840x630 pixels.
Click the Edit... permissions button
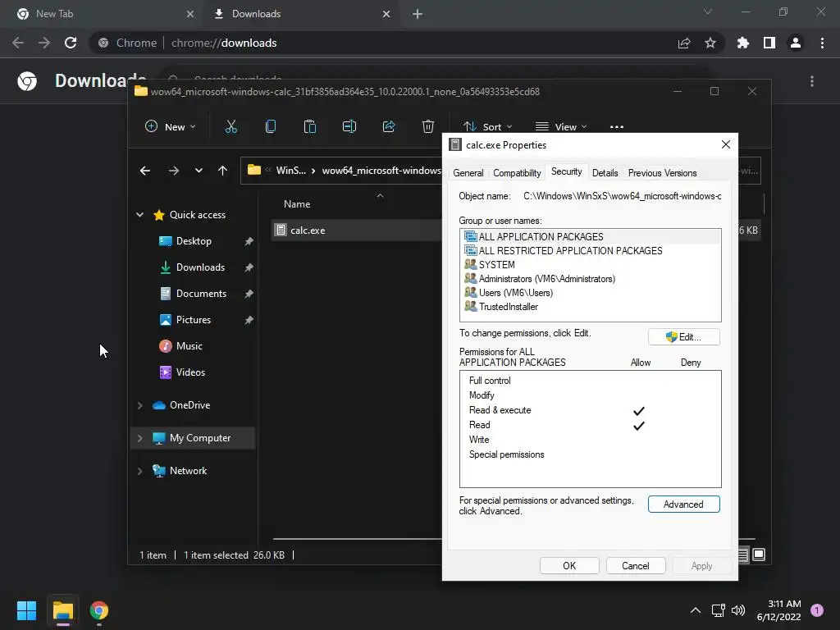[x=683, y=337]
